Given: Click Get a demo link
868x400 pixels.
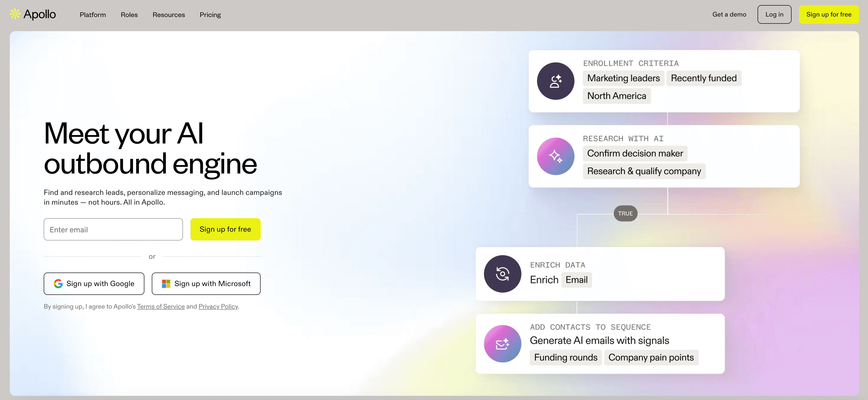Looking at the screenshot, I should (729, 14).
